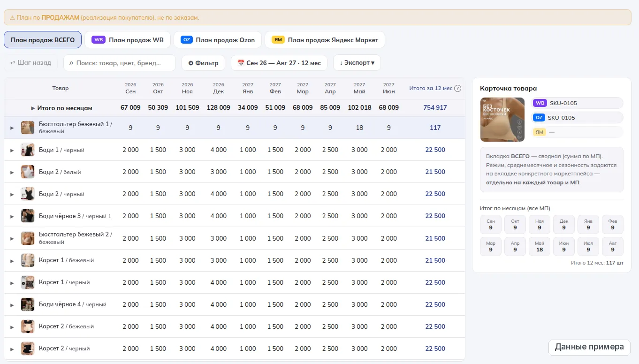
Task: Open the Сен 26 — Авг 27 period picker
Action: (279, 63)
